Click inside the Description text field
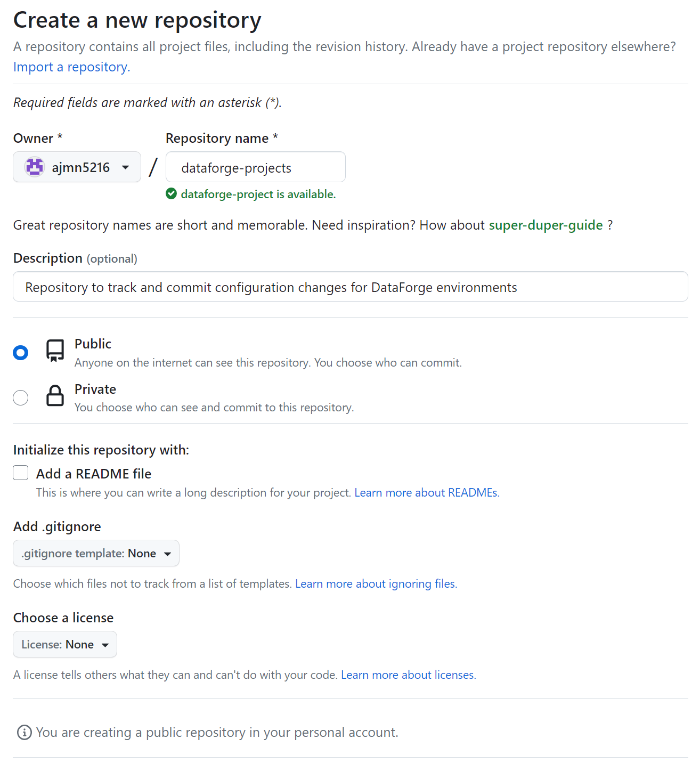Screen dimensions: 700x763 coord(351,287)
